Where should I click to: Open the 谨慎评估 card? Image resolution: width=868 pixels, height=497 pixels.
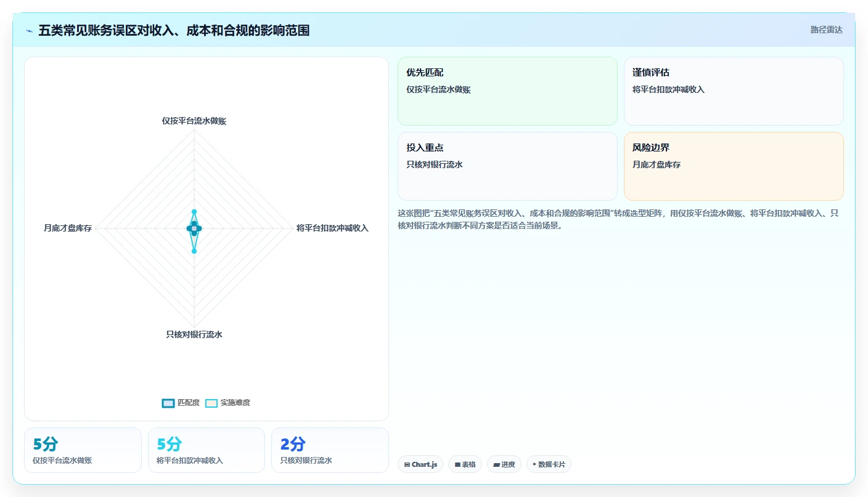(x=734, y=91)
